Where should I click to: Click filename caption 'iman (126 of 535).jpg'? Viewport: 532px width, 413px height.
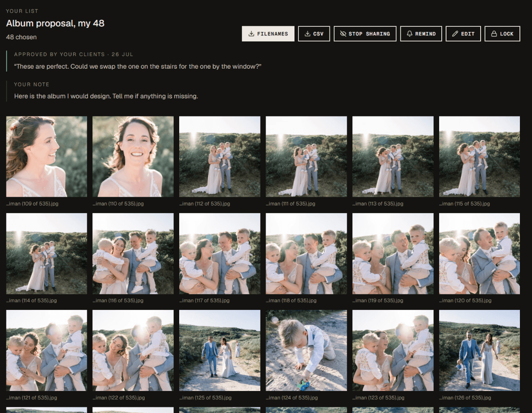click(465, 397)
